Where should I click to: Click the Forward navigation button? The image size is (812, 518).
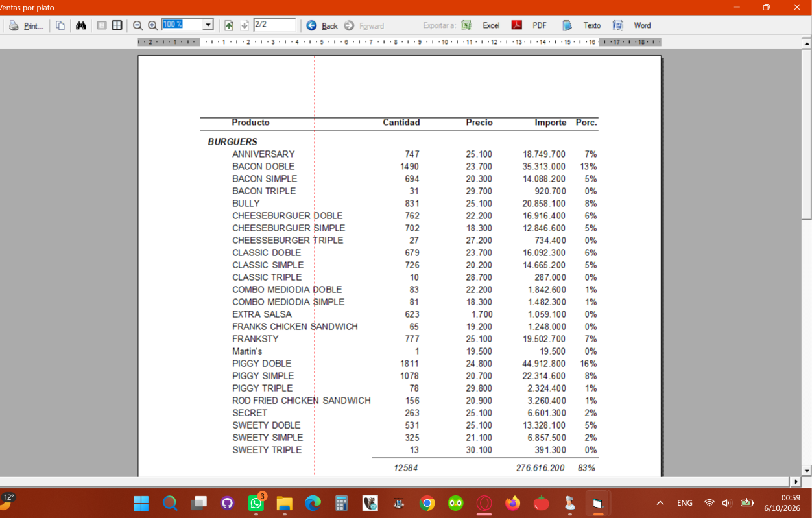[364, 26]
